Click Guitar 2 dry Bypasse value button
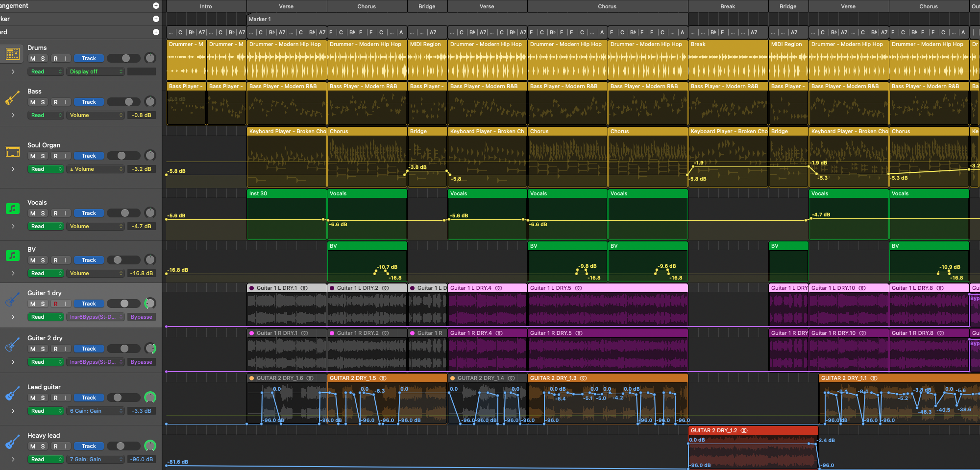This screenshot has height=470, width=980. tap(141, 362)
